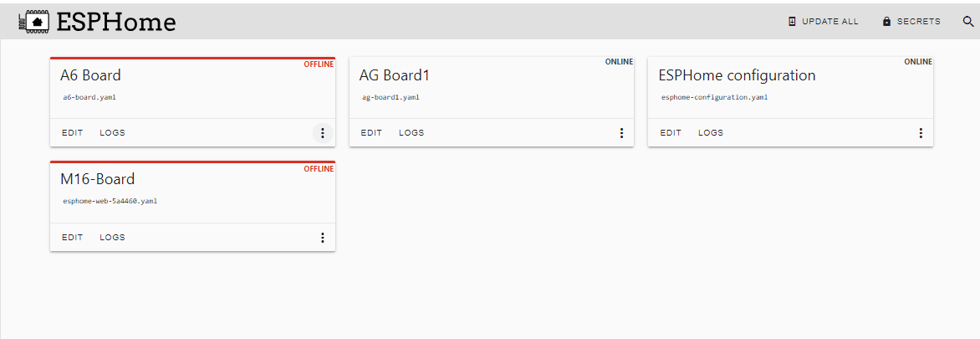
Task: Click the search magnifier icon
Action: (968, 22)
